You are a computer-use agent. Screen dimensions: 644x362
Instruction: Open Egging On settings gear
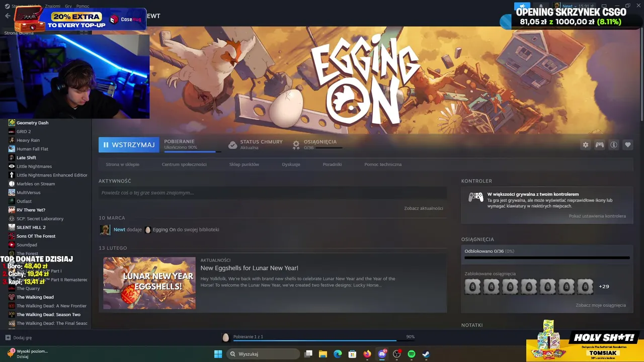pos(585,145)
